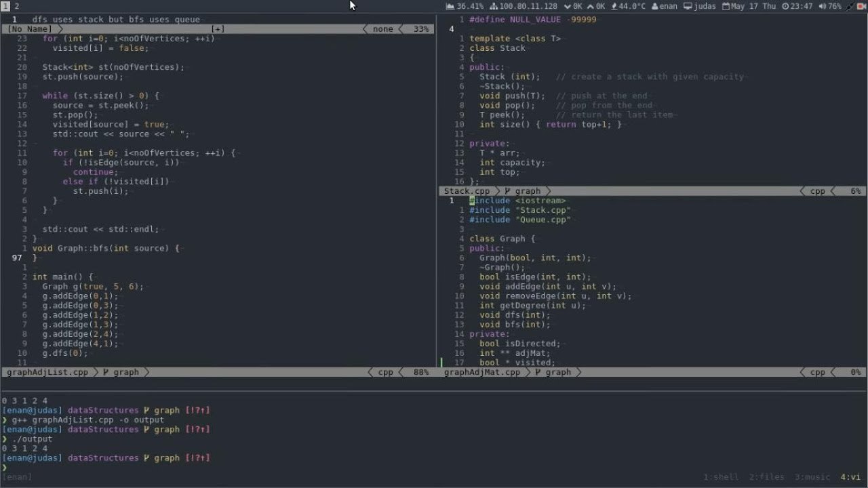Click line 'int capacity;' in Stack.cpp

[512, 163]
